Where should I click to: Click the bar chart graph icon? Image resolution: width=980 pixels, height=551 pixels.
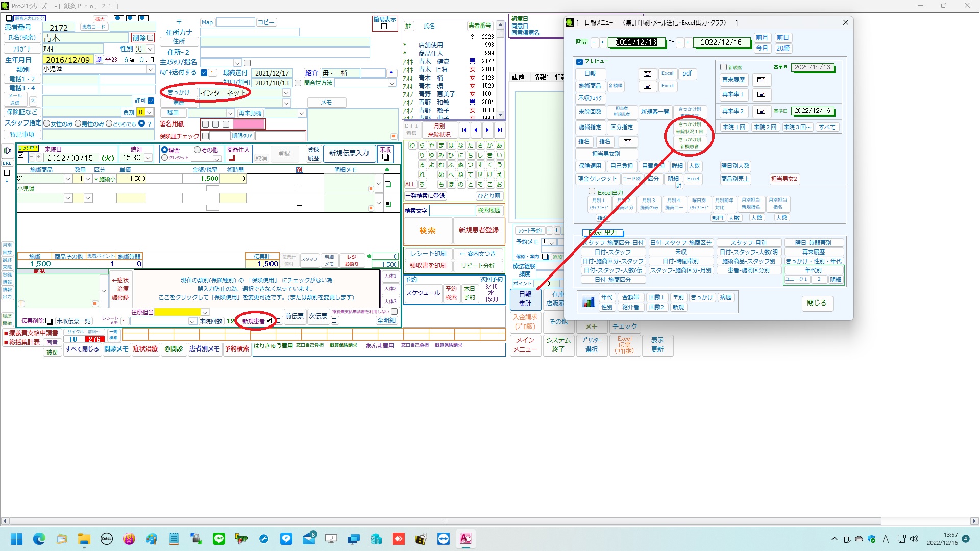click(x=588, y=302)
